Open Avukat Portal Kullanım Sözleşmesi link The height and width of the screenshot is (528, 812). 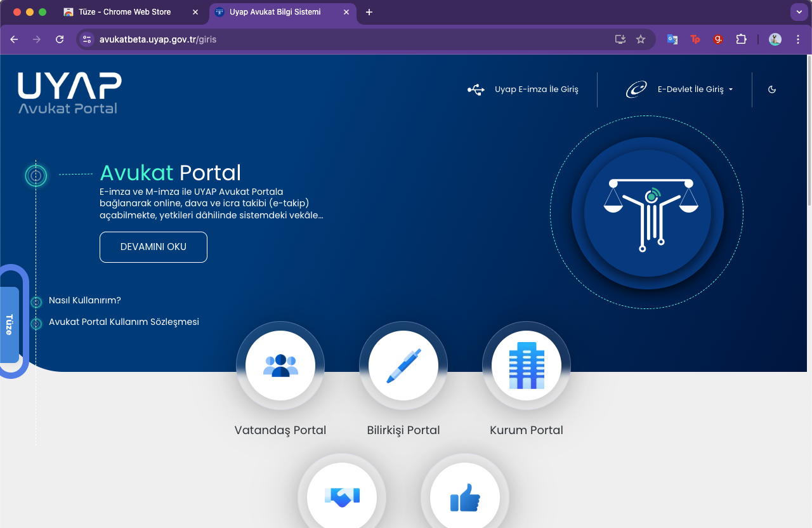click(x=124, y=322)
